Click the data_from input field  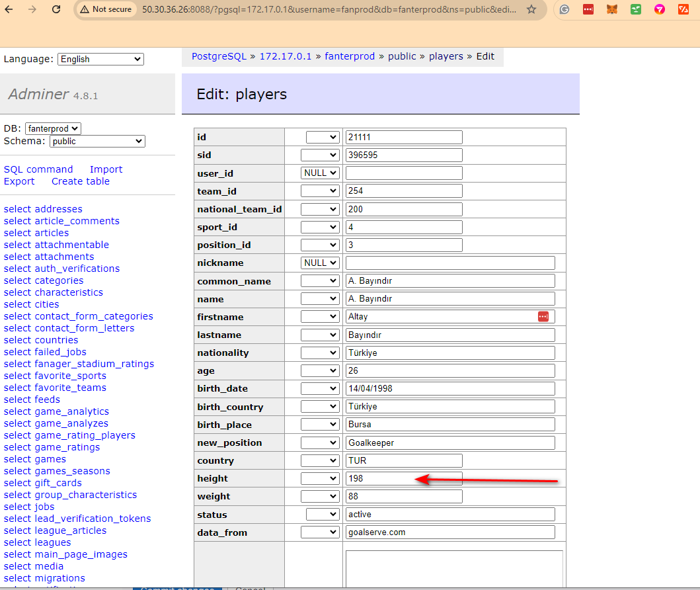pyautogui.click(x=450, y=532)
